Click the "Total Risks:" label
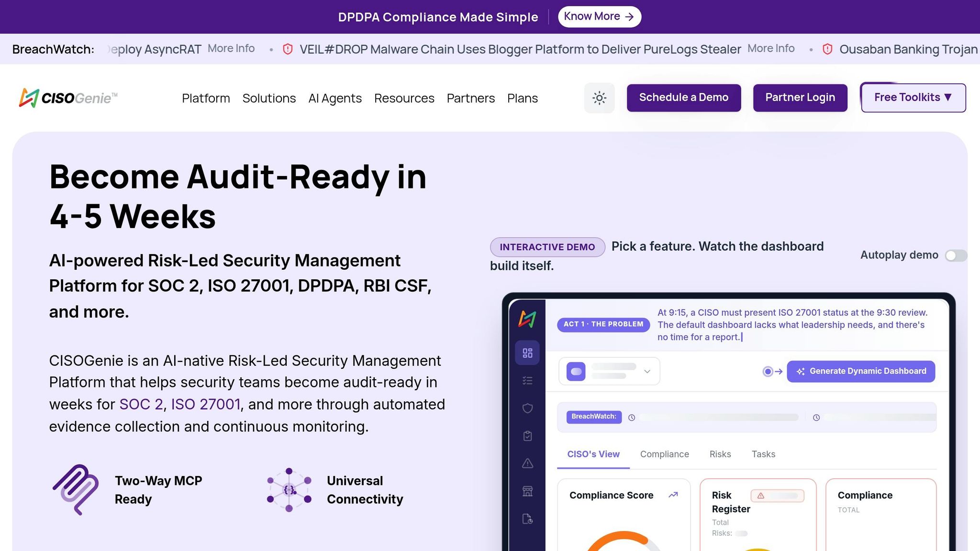Screen dimensions: 980x551 [722, 528]
